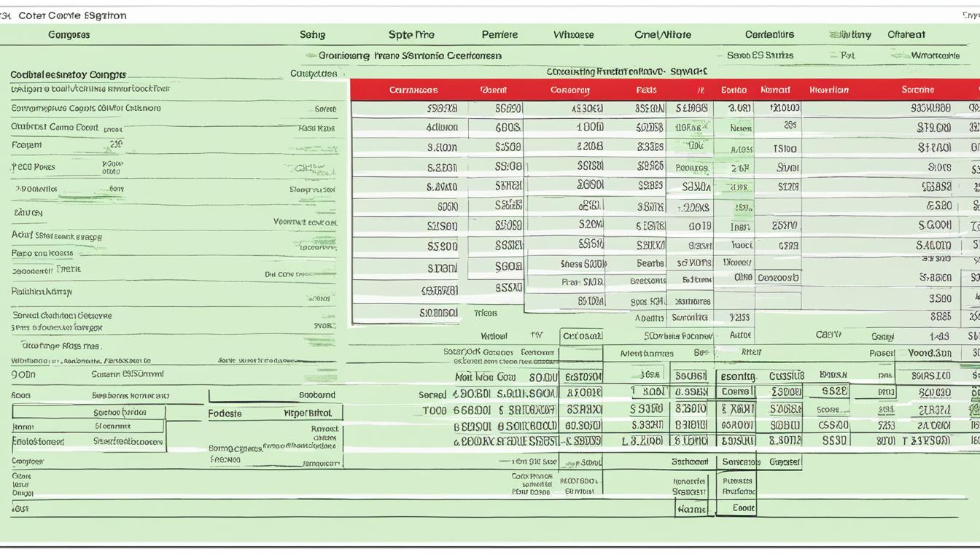This screenshot has width=980, height=560.
Task: Open the Custyettes dropdown field
Action: click(x=314, y=72)
